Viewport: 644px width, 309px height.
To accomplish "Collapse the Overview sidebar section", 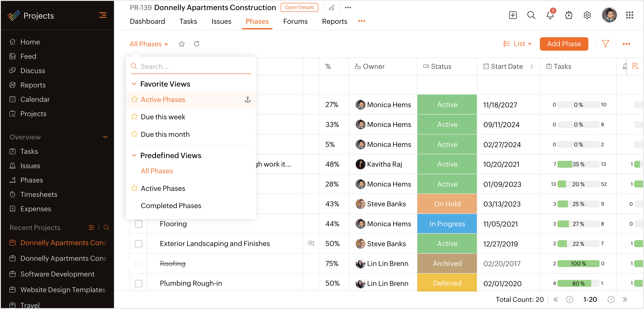I will pyautogui.click(x=105, y=137).
